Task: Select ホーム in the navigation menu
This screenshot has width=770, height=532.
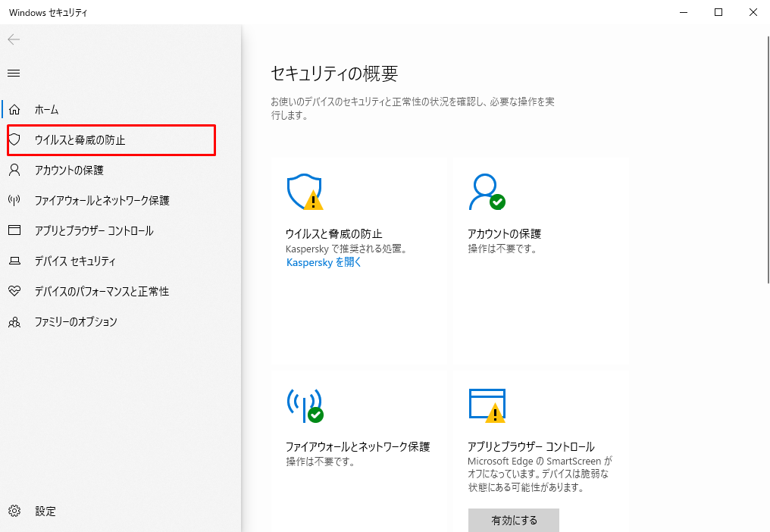Action: click(x=47, y=109)
